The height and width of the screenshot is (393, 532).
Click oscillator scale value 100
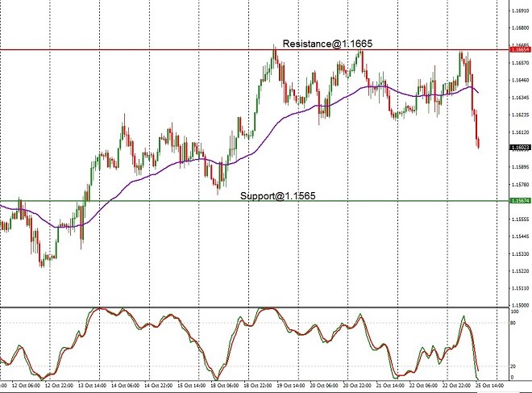click(x=515, y=311)
